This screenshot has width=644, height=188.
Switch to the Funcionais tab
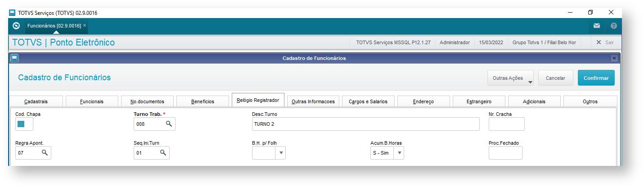[92, 101]
